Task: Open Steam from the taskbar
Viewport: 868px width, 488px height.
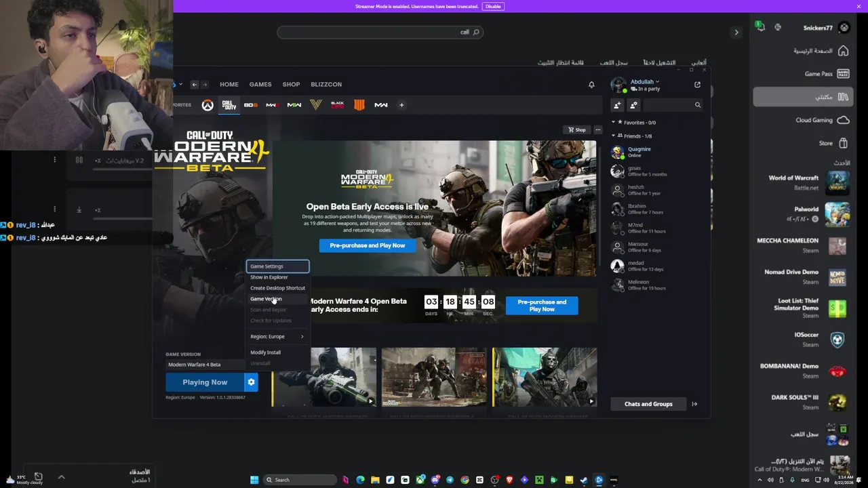Action: pos(584,480)
